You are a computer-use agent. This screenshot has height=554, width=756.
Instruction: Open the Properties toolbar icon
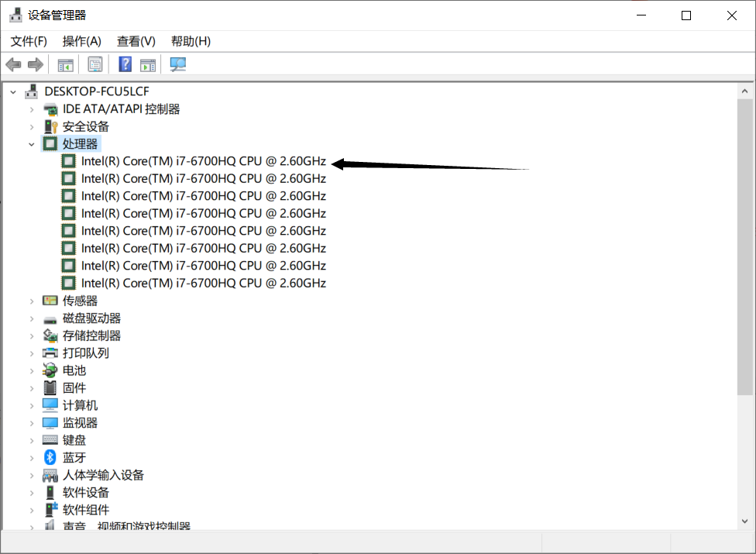(x=95, y=64)
